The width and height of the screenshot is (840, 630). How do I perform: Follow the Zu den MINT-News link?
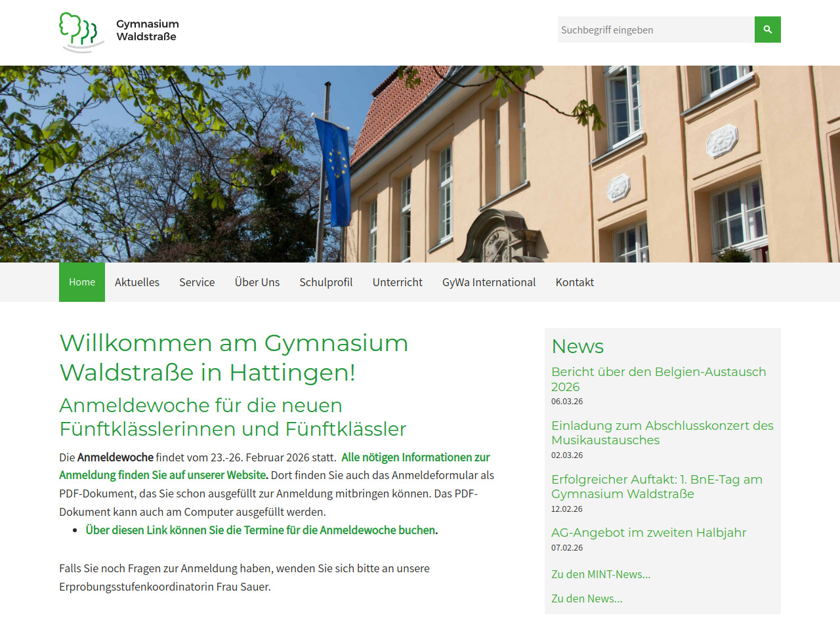pyautogui.click(x=600, y=574)
